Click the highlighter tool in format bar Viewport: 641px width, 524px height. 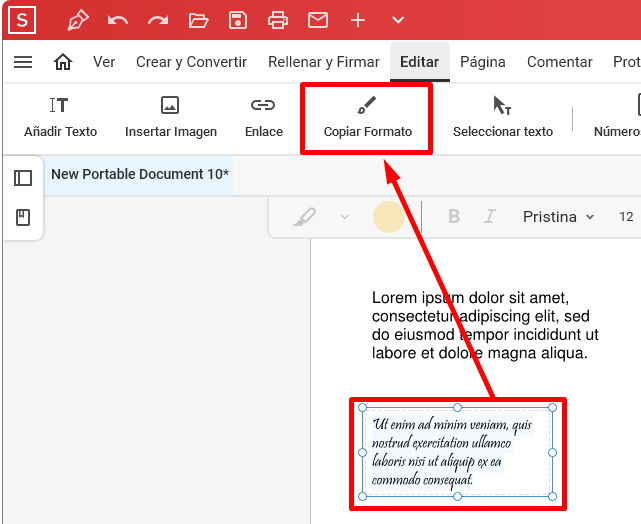point(305,217)
